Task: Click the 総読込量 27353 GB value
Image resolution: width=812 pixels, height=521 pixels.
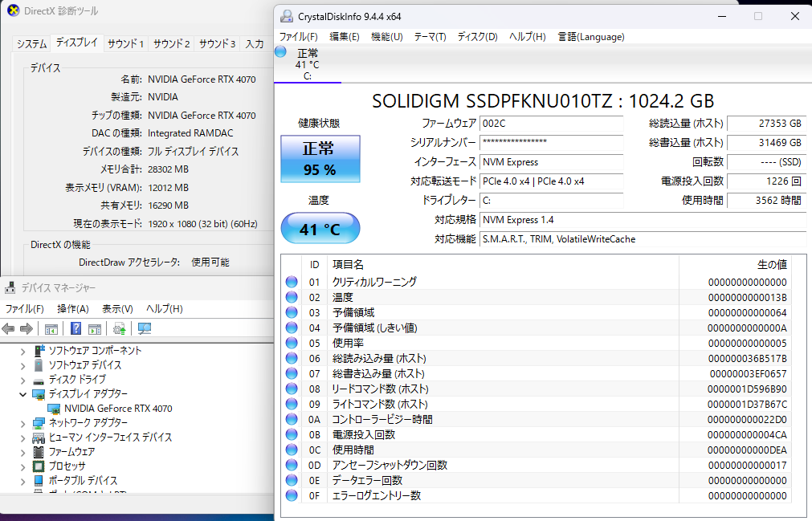Action: (x=766, y=124)
